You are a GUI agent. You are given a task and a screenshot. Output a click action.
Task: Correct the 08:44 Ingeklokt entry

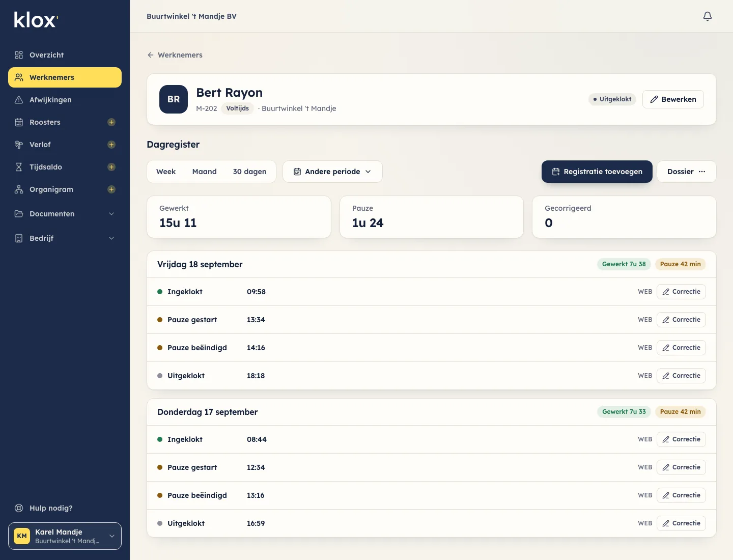tap(681, 439)
